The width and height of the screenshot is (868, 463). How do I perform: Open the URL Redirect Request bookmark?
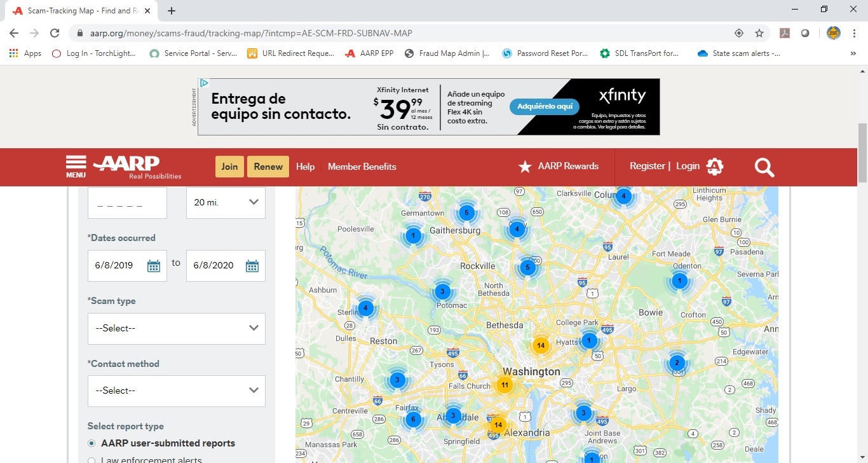point(290,53)
